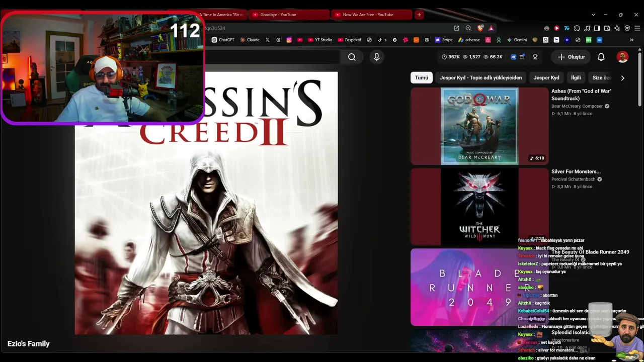Screen dimensions: 644x362
Task: Click the Assassin's Creed II album artwork
Action: [x=206, y=203]
